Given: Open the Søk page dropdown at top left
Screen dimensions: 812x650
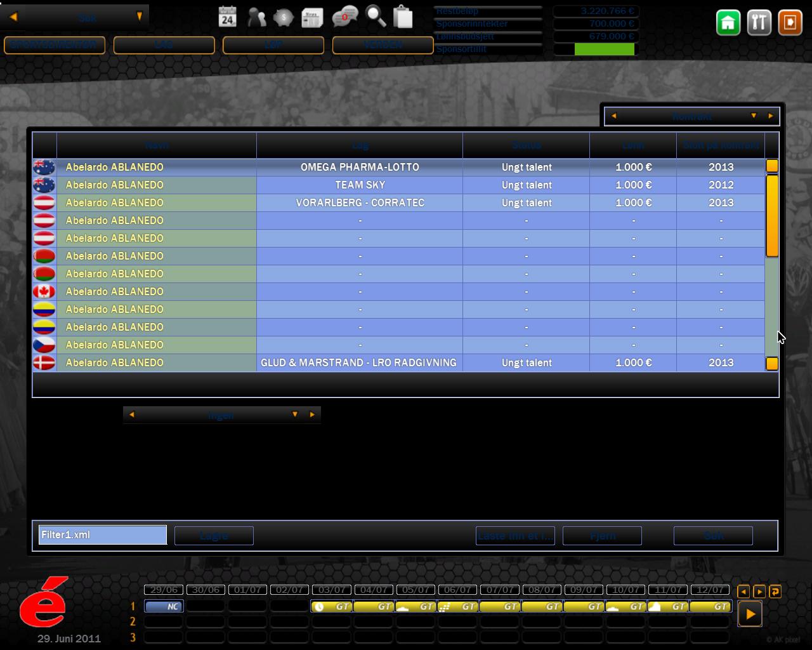Looking at the screenshot, I should coord(139,17).
